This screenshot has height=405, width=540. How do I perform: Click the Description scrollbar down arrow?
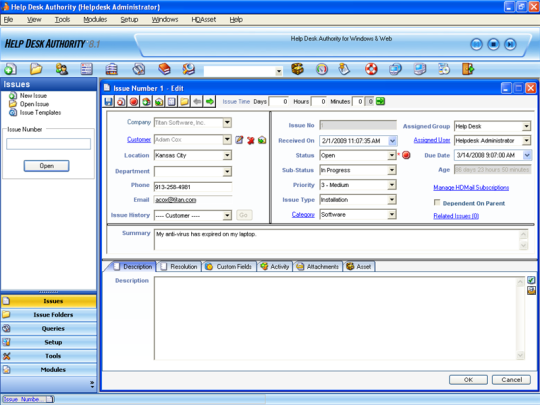tap(520, 355)
